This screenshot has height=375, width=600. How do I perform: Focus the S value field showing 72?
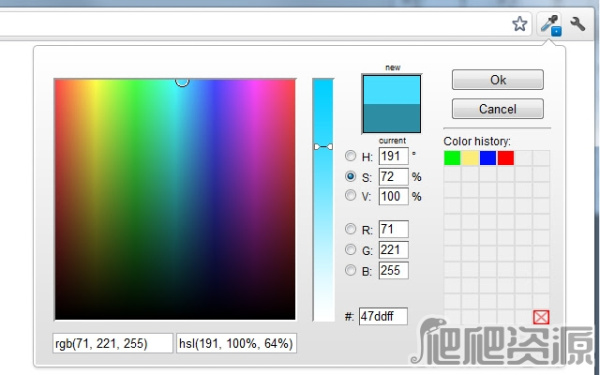tap(393, 176)
